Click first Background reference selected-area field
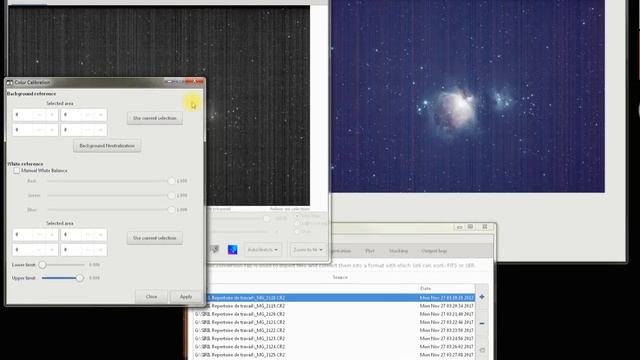 [23, 115]
